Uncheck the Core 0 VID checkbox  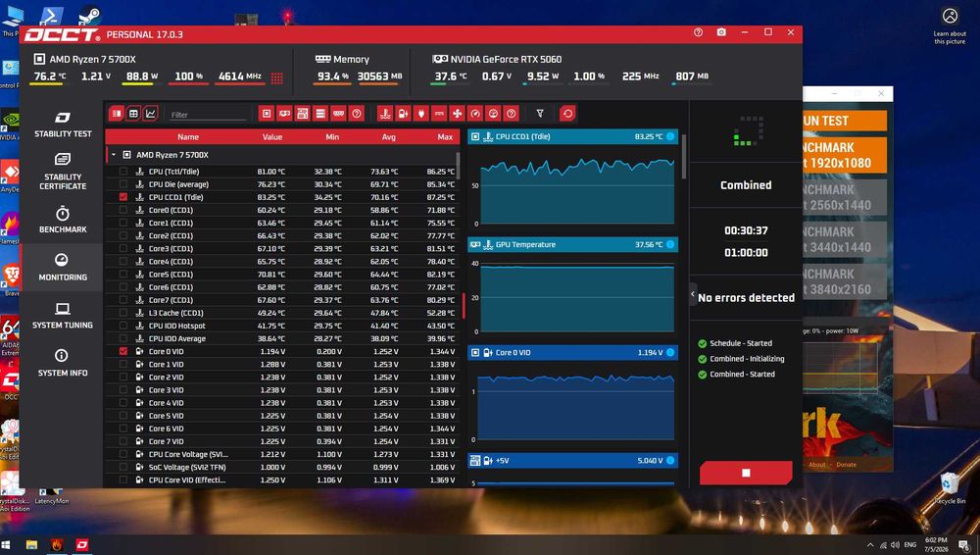(x=123, y=352)
